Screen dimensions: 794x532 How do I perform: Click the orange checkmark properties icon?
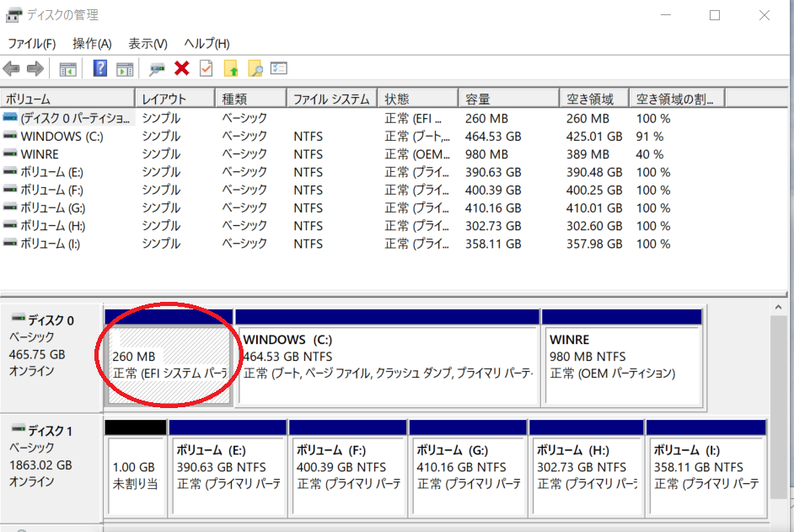(206, 68)
